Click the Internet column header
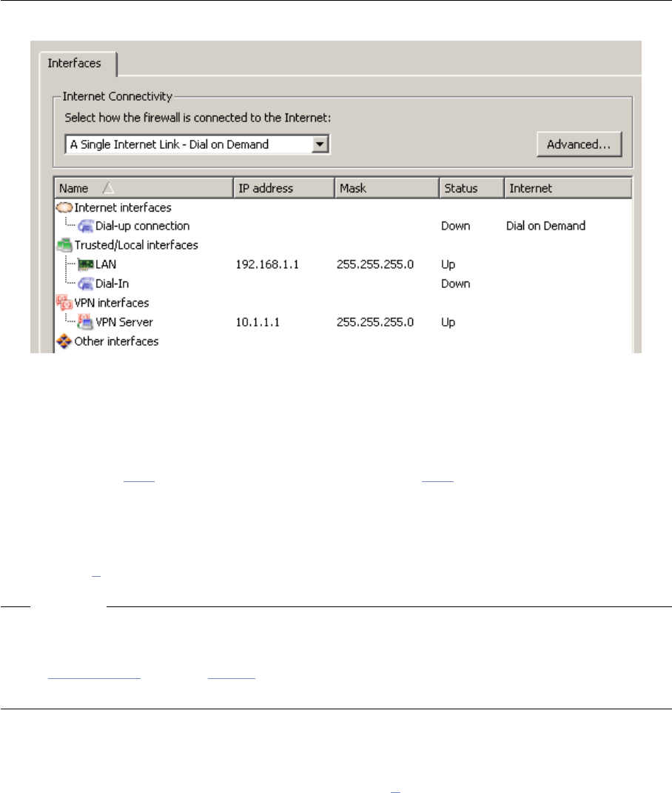This screenshot has height=793, width=672. [x=568, y=188]
